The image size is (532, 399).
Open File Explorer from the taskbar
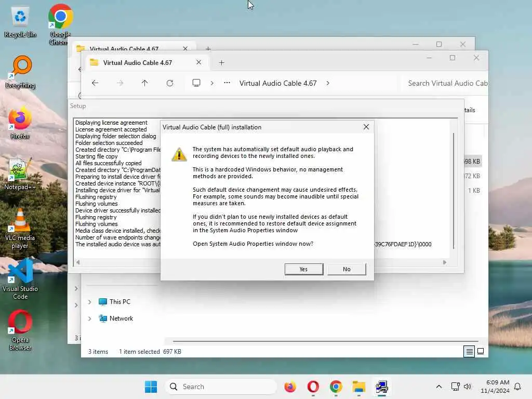[x=358, y=387]
